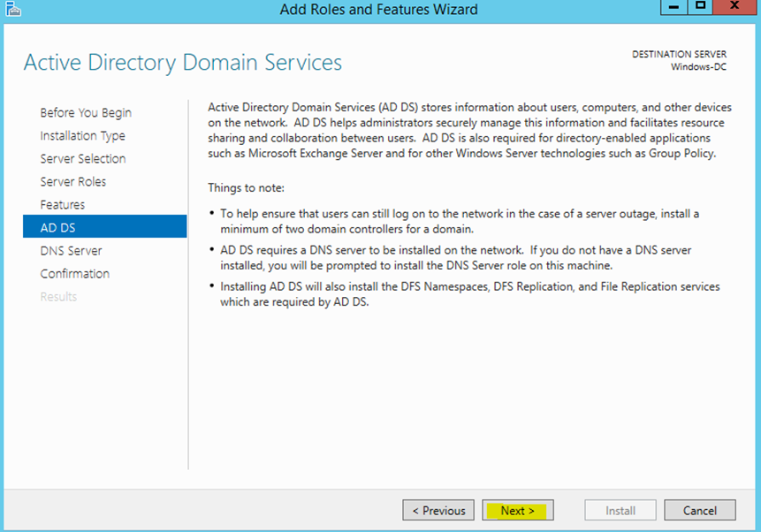Click the bullet about DNS server requirement
The height and width of the screenshot is (532, 761).
(x=455, y=258)
